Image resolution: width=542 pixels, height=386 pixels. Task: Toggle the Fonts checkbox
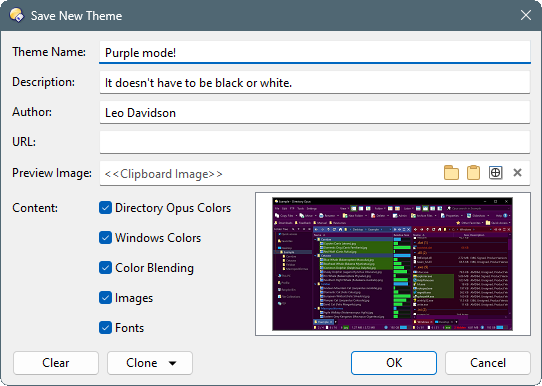click(105, 328)
